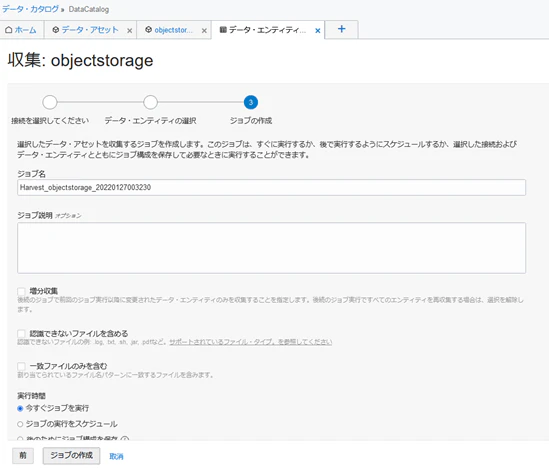Image resolution: width=549 pixels, height=473 pixels.
Task: Tick the 一致ファイルのみを含む checkbox
Action: pos(21,366)
